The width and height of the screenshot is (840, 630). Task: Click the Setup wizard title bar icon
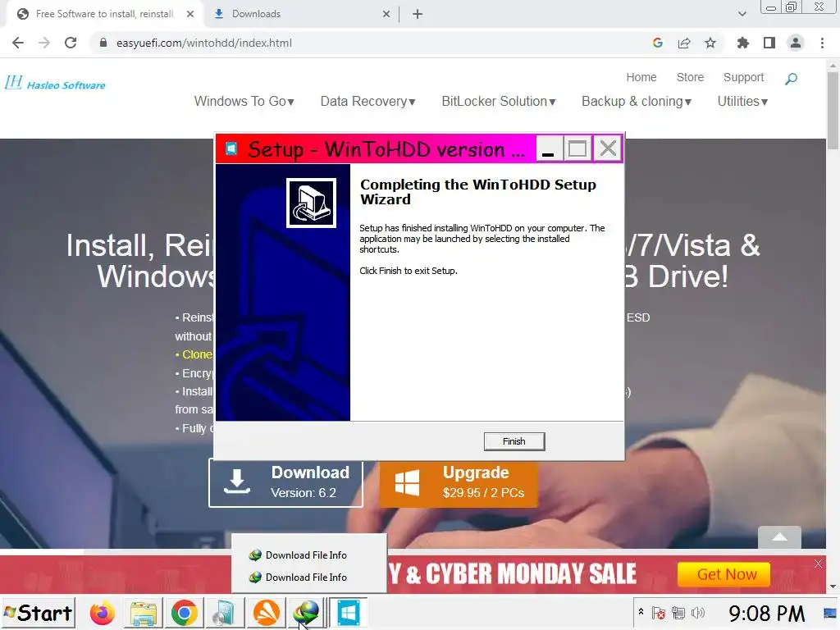pyautogui.click(x=231, y=148)
